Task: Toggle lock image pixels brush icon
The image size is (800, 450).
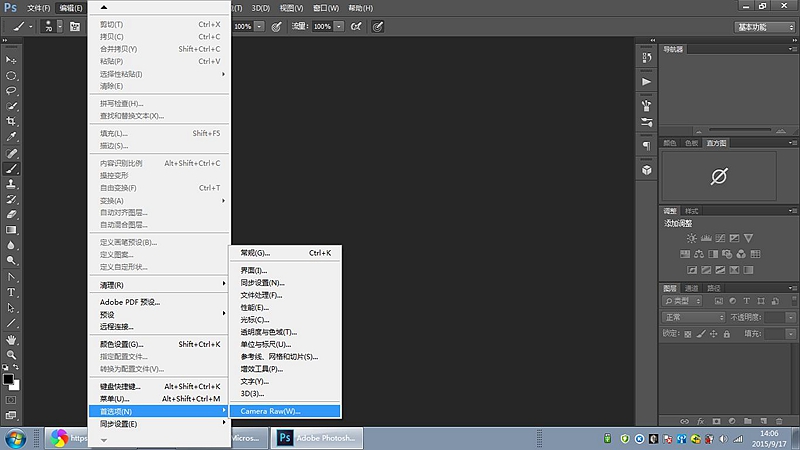Action: pyautogui.click(x=701, y=334)
